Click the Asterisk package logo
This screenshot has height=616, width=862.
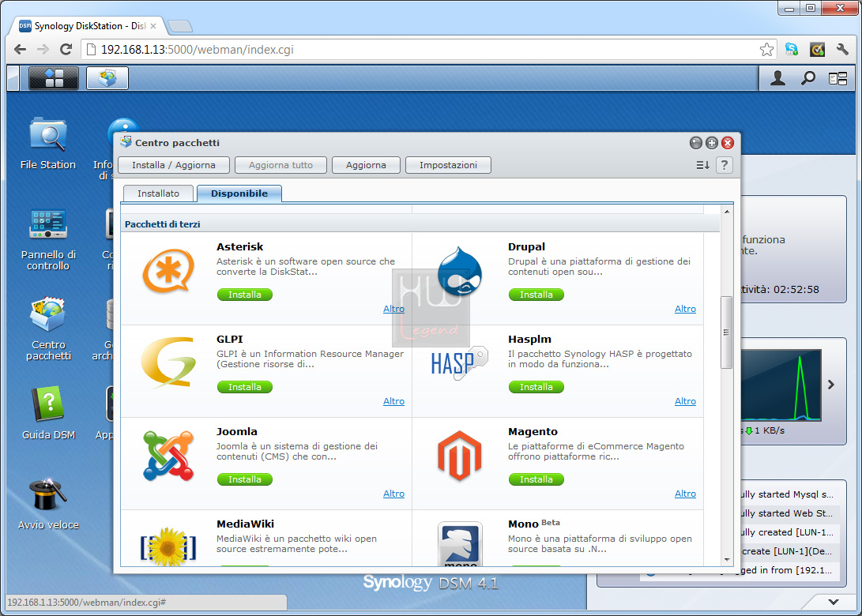click(168, 272)
